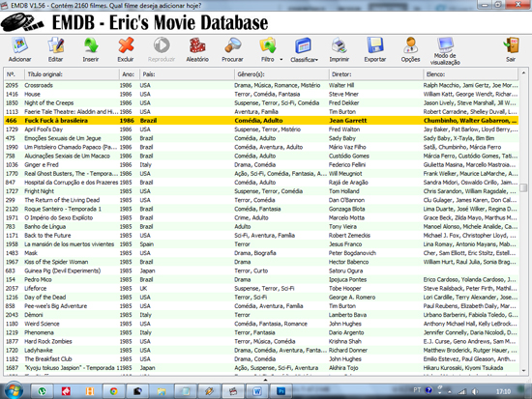Click director Federico Fellini cell
The image size is (532, 399).
(x=347, y=165)
